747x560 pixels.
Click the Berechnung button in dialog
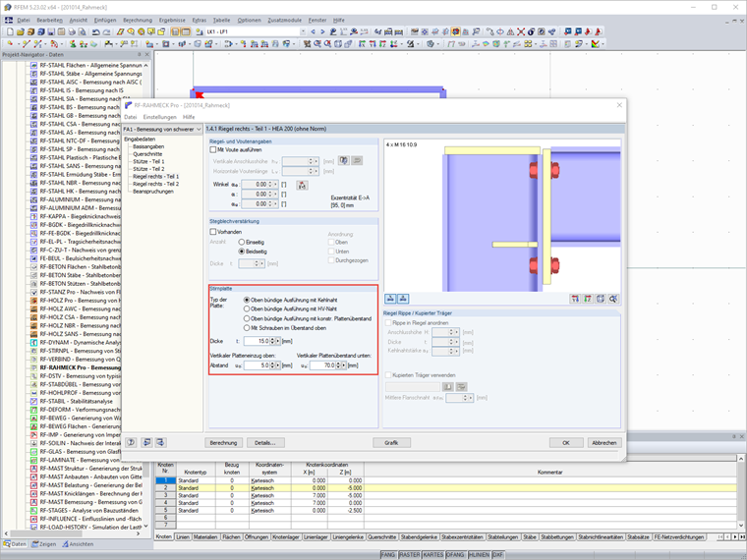223,443
